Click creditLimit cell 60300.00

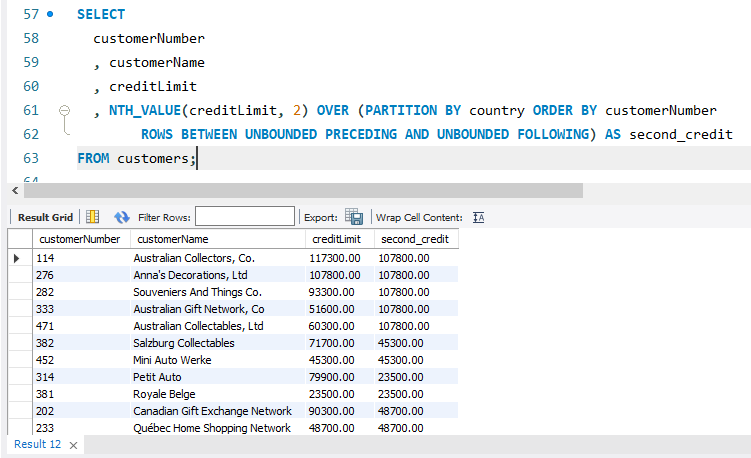pos(340,326)
